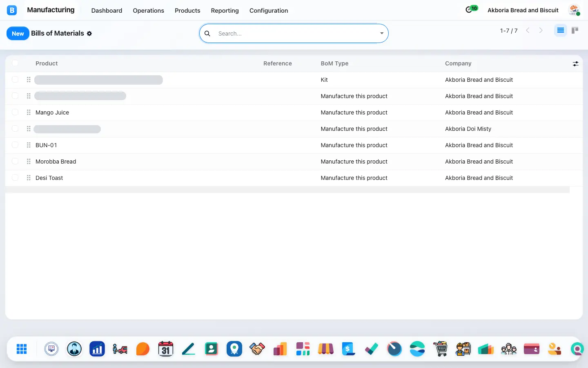
Task: Open the Reporting menu
Action: pyautogui.click(x=225, y=11)
